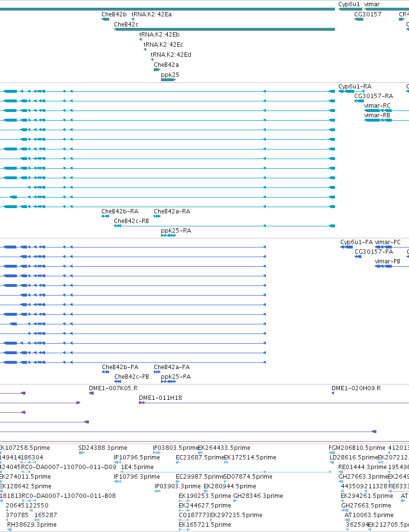This screenshot has height=532, width=409.
Task: Select the ppk25 gene label
Action: coord(170,74)
